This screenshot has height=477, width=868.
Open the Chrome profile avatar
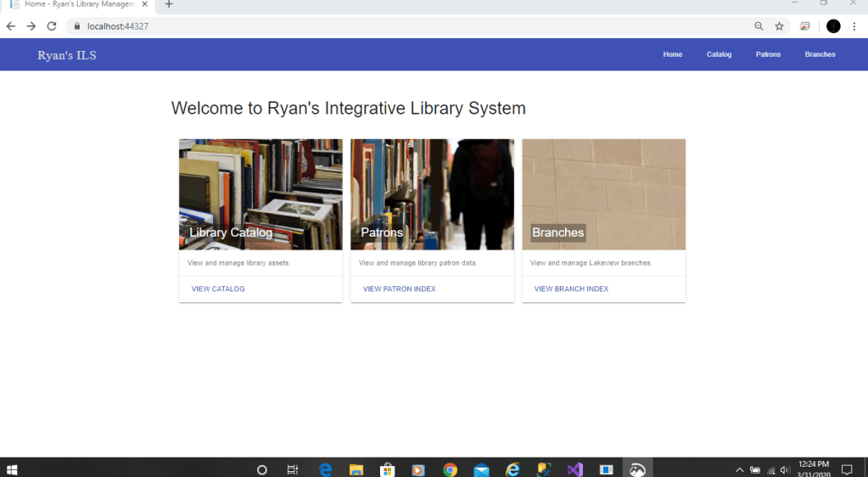[833, 26]
